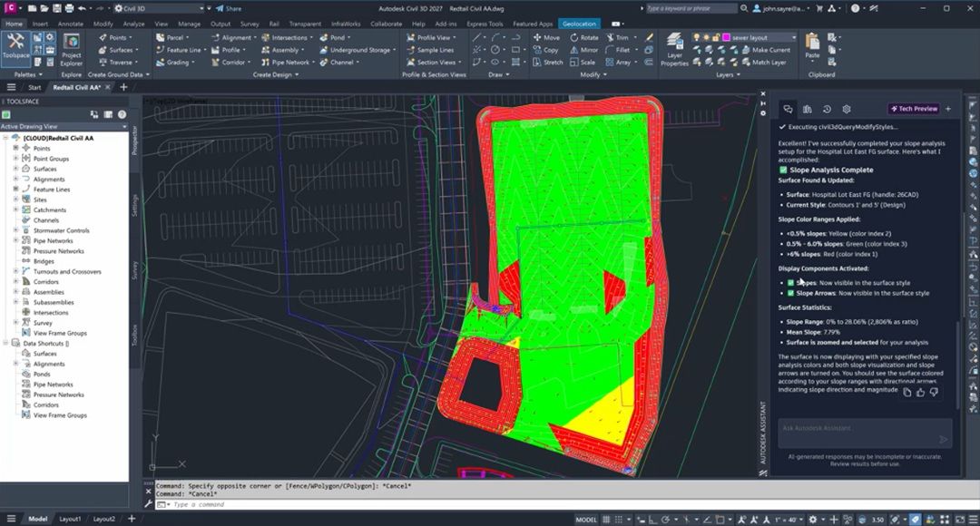980x526 pixels.
Task: Click the Paste button
Action: tap(812, 46)
